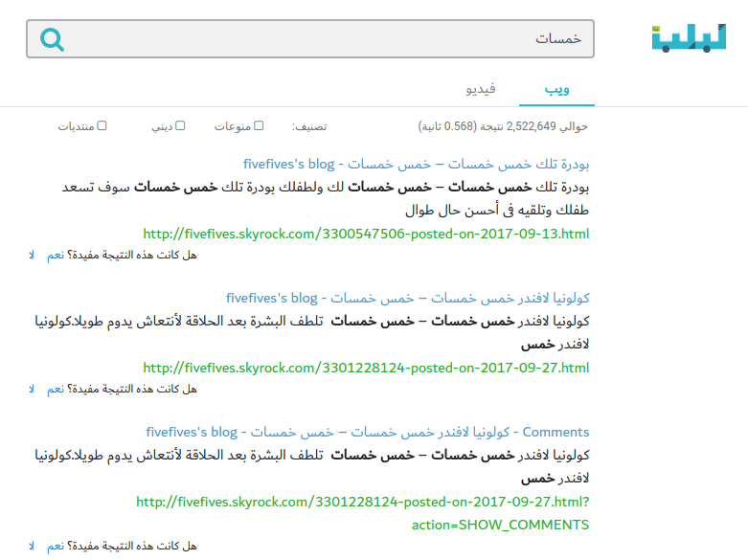Viewport: 748px width, 560px height.
Task: Answer لا for the بودرة تلك result
Action: [x=32, y=256]
